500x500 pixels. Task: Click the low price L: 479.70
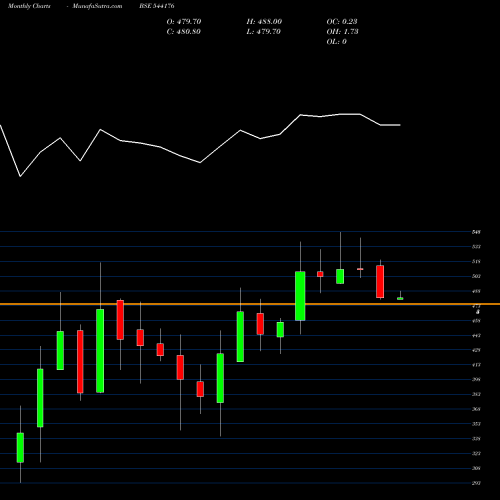(x=263, y=31)
